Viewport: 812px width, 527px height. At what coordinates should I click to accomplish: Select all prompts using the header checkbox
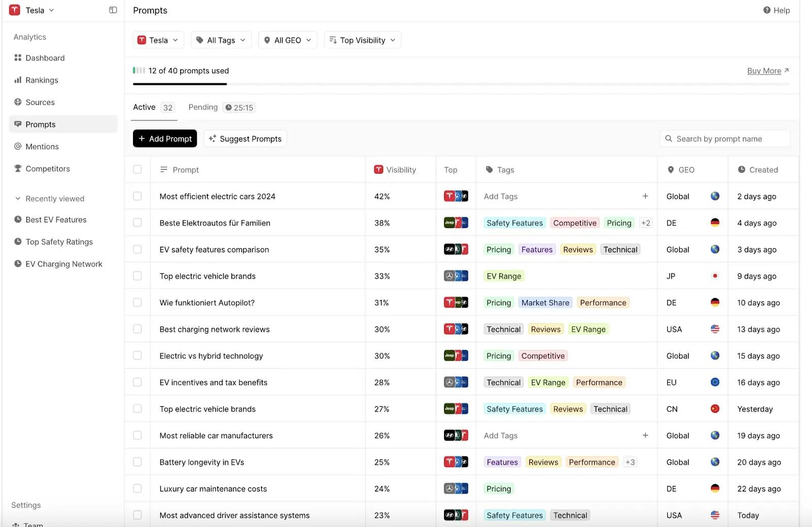click(x=137, y=170)
